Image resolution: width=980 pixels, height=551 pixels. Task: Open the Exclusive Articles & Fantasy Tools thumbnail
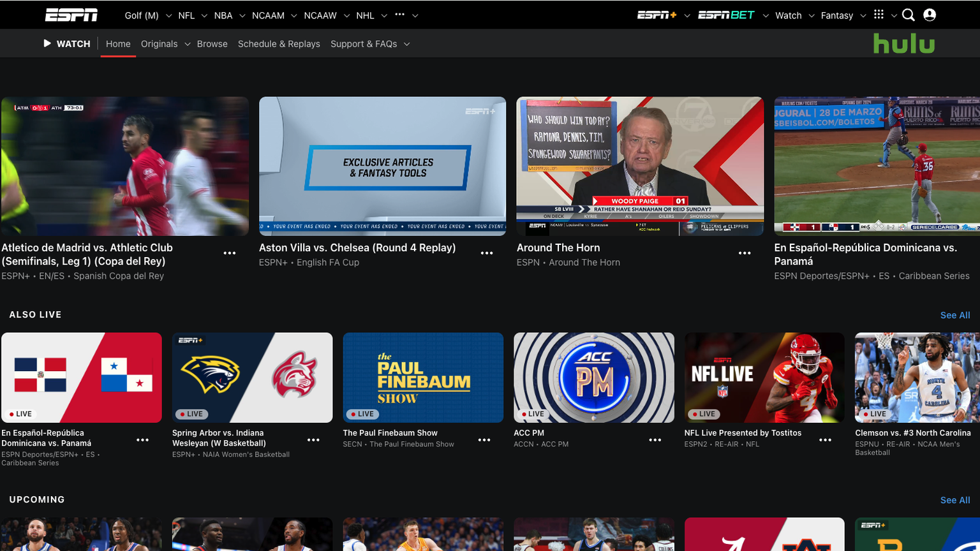[382, 166]
